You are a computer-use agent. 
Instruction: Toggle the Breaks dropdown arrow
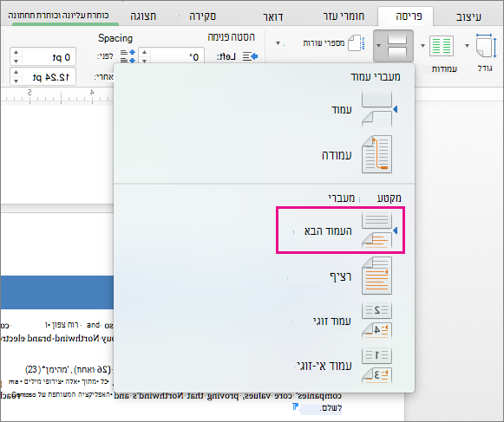(x=378, y=46)
